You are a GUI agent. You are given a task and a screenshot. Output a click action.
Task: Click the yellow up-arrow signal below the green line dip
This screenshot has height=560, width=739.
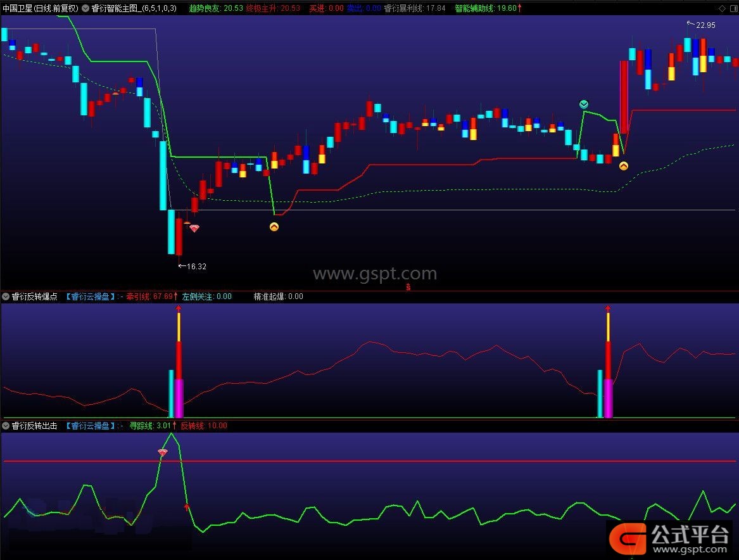[274, 227]
